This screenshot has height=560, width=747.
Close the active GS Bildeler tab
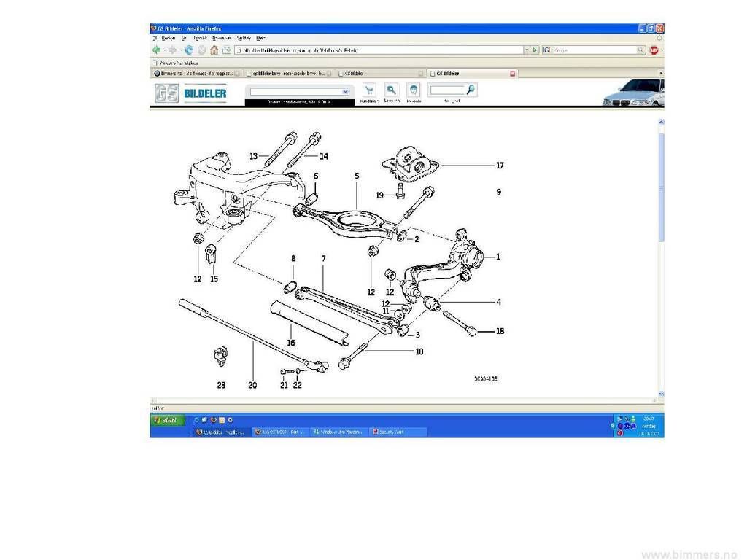click(x=512, y=74)
